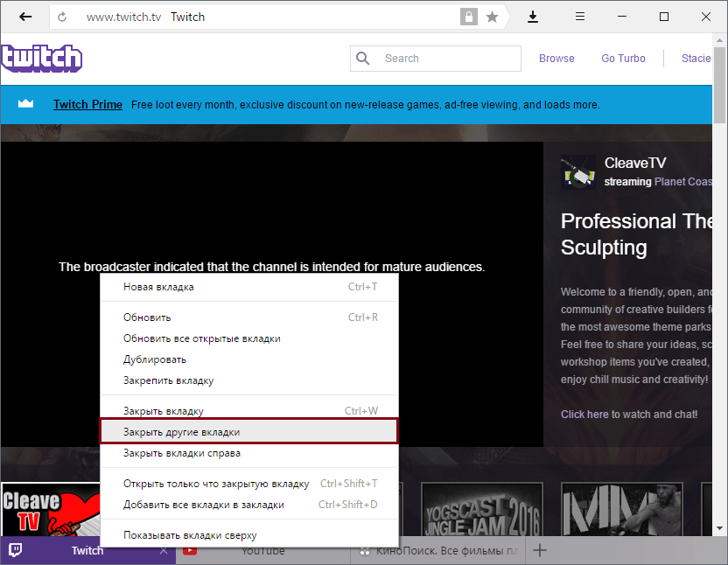Toggle 'Показывать вкладки сверху' option
728x565 pixels.
pos(190,535)
